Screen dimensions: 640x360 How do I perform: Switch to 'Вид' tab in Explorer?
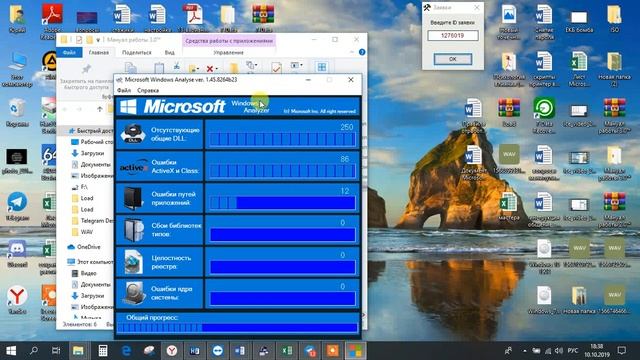169,52
